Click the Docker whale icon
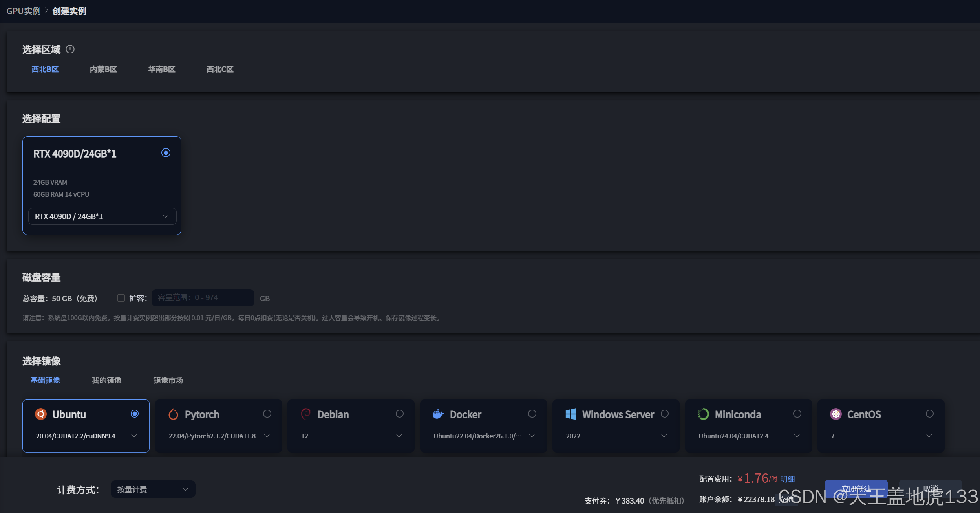Image resolution: width=980 pixels, height=513 pixels. click(438, 414)
